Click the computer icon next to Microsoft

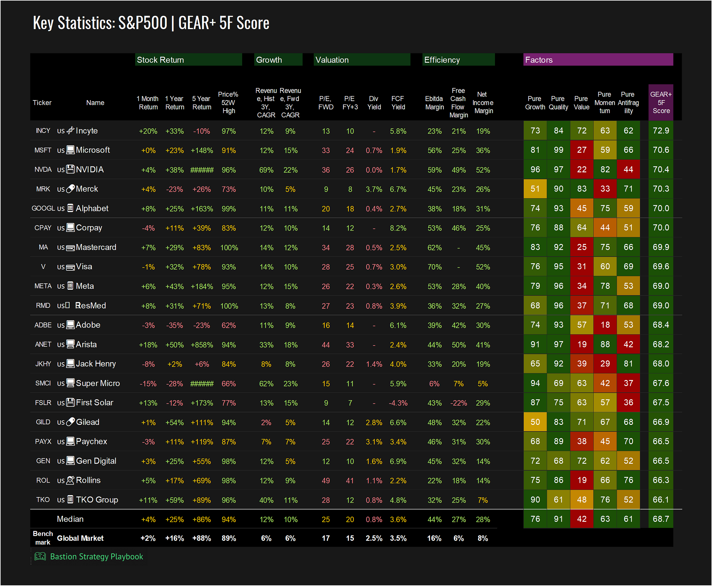70,150
